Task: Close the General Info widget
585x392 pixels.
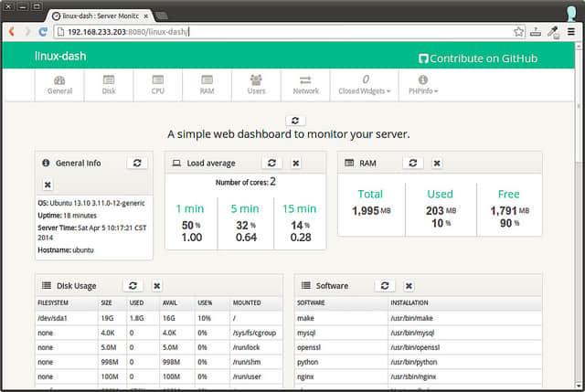Action: (48, 184)
